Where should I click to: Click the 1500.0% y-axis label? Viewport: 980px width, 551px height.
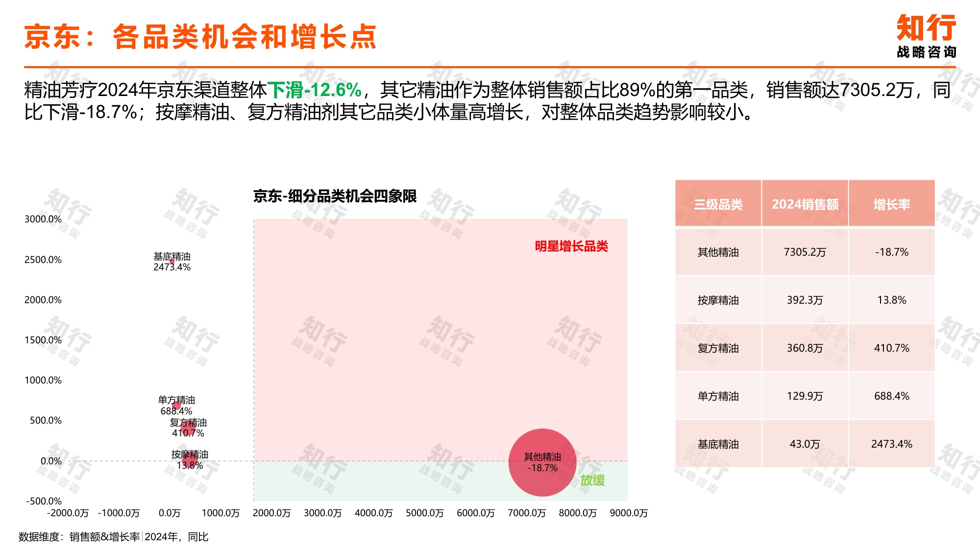tap(43, 340)
